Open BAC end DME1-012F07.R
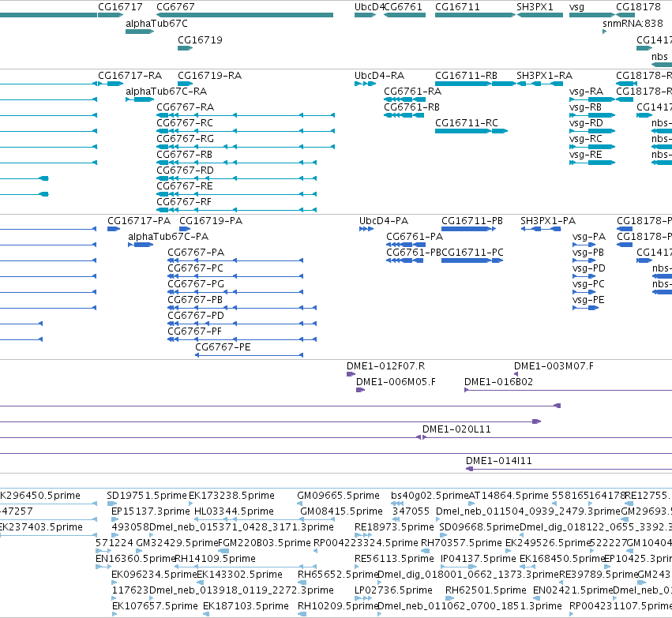The height and width of the screenshot is (618, 672). click(x=385, y=366)
